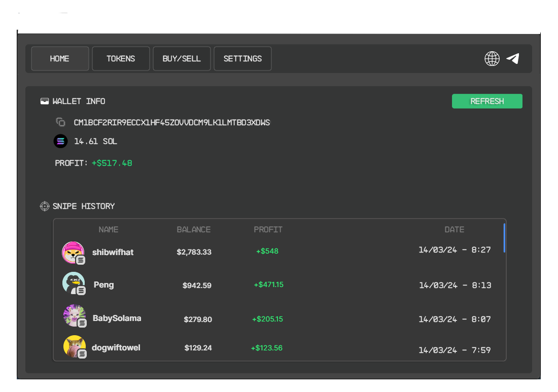Click the WALLET INFO heading

[79, 101]
